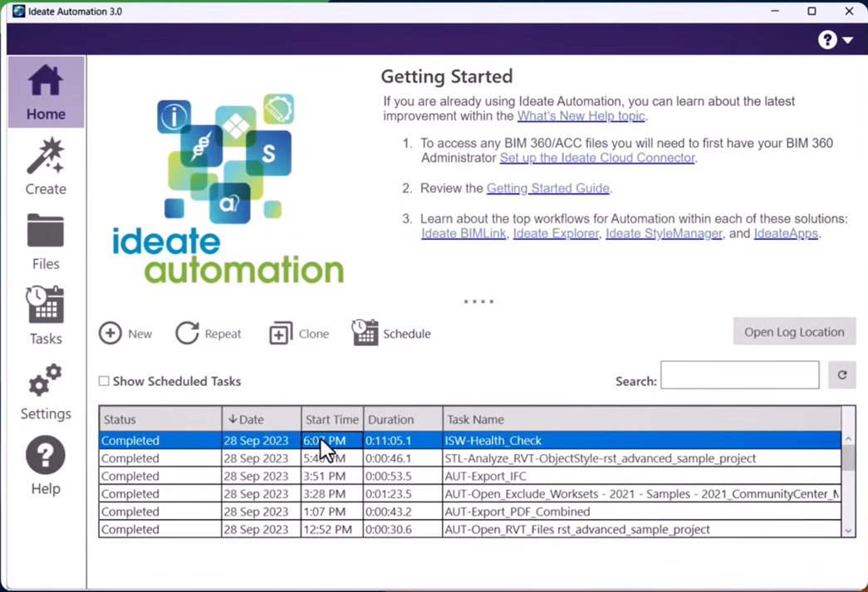Enable the Show Scheduled Tasks checkbox
This screenshot has width=868, height=592.
click(104, 380)
